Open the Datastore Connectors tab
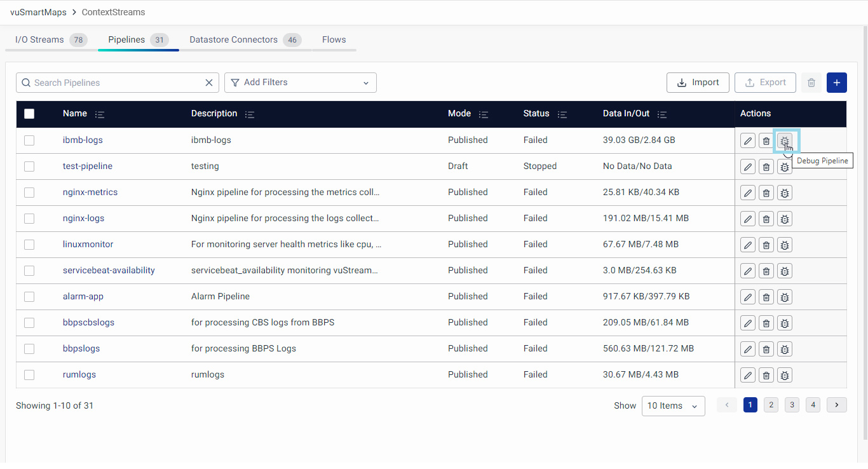This screenshot has height=469, width=868. tap(233, 39)
